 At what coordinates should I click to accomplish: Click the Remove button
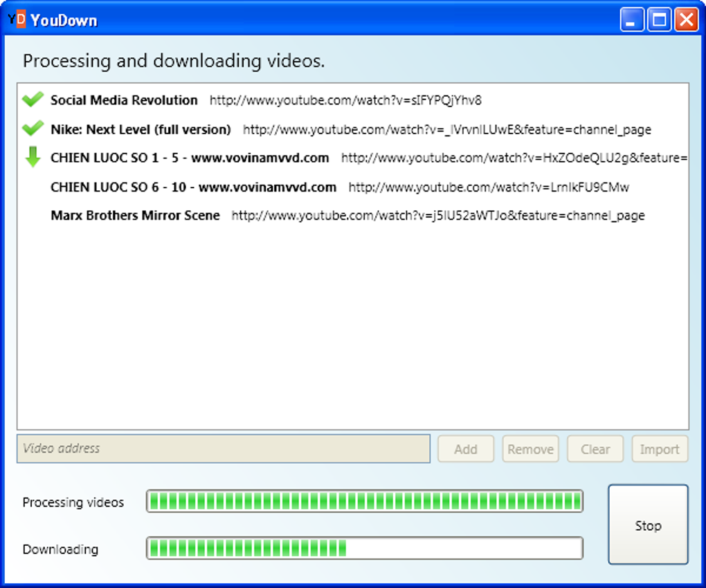530,449
